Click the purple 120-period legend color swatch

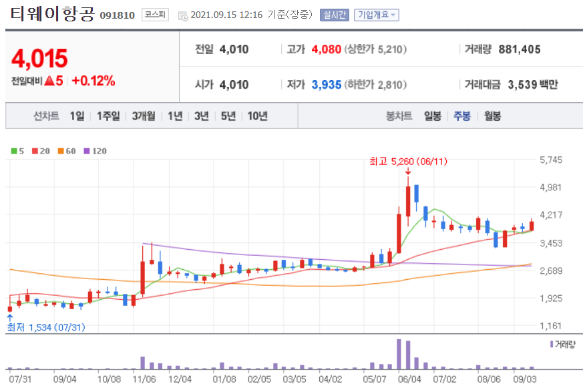click(87, 150)
